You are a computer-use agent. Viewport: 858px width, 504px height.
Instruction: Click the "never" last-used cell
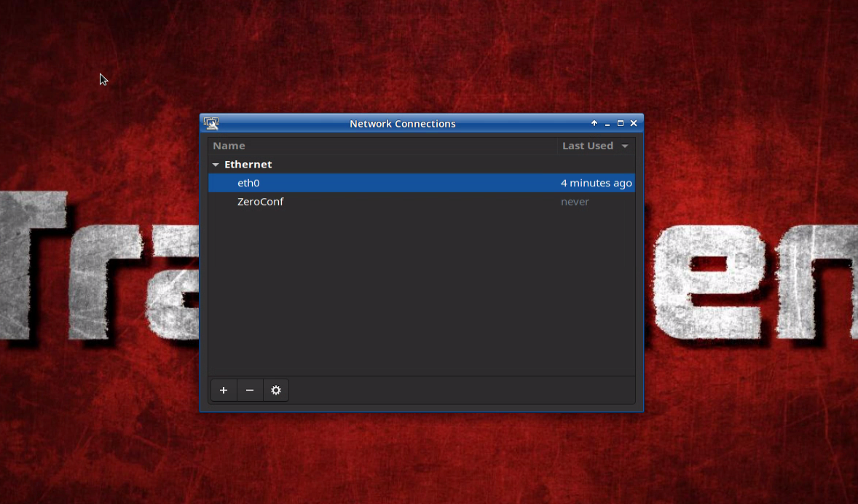pos(575,202)
